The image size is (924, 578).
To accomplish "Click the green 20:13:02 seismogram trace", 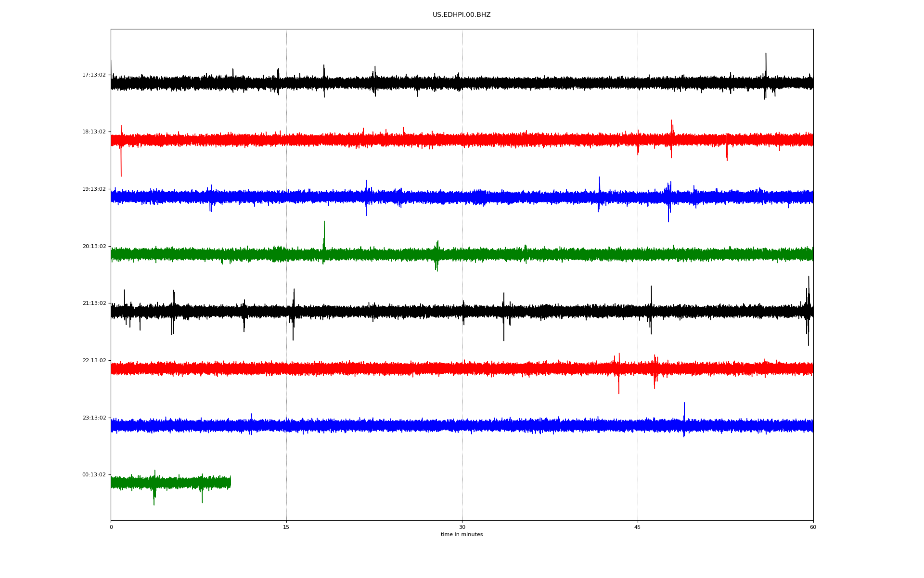I will (462, 254).
